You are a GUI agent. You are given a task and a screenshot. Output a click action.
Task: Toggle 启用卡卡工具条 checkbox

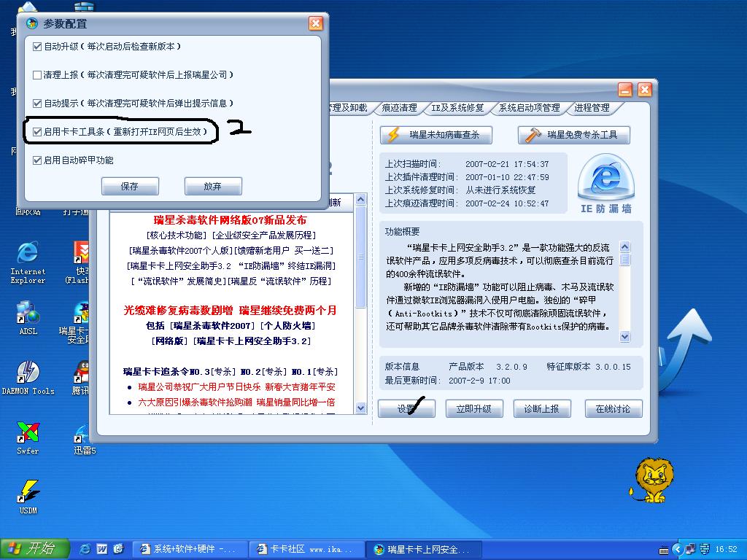37,132
